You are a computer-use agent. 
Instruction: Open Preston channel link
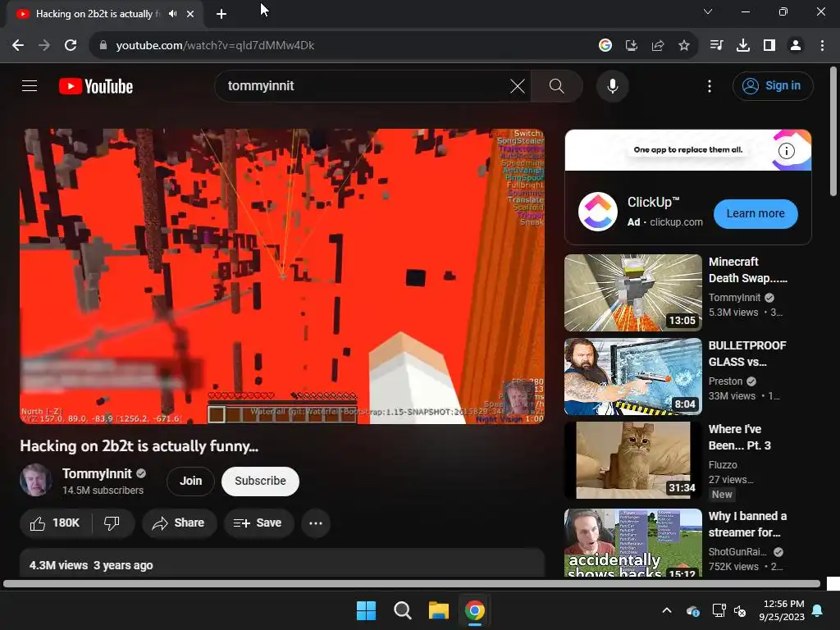click(x=725, y=381)
